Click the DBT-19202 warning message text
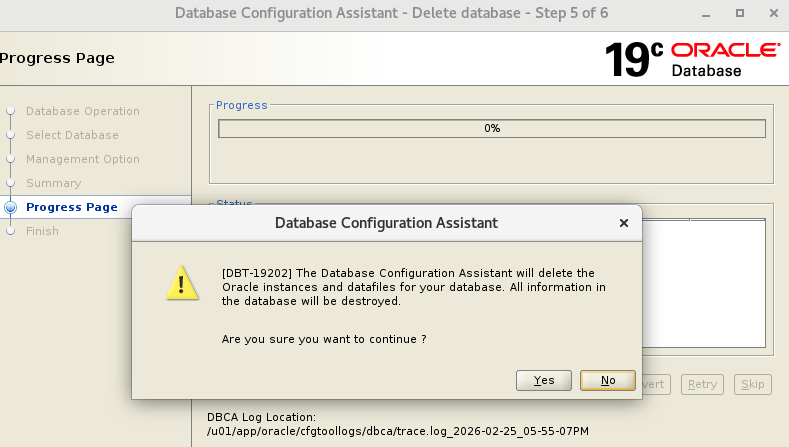The image size is (789, 447). pos(414,287)
